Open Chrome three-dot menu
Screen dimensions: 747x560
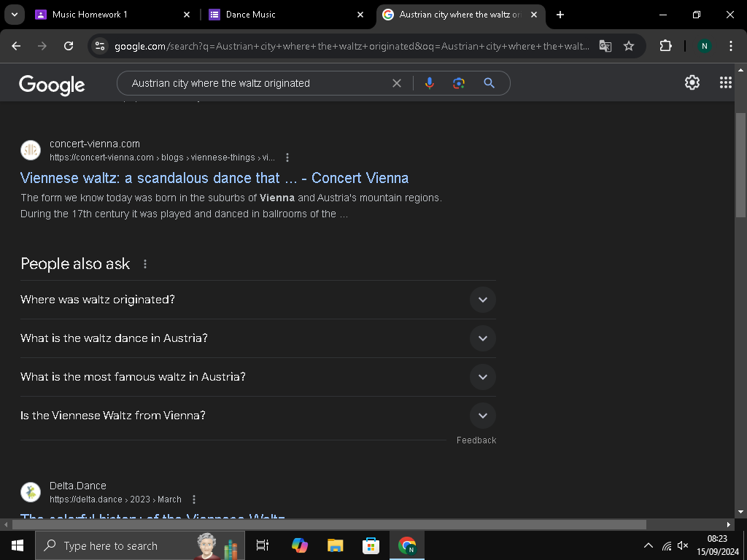pos(731,46)
